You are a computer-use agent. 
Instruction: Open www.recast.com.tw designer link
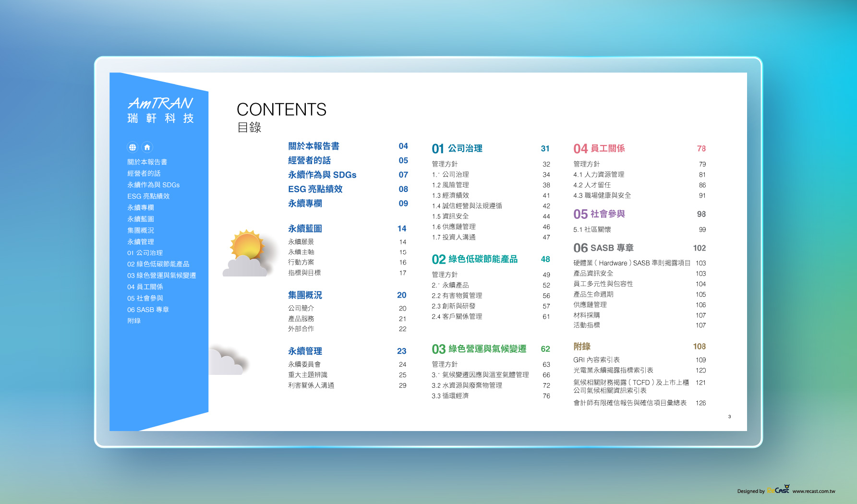[x=814, y=491]
